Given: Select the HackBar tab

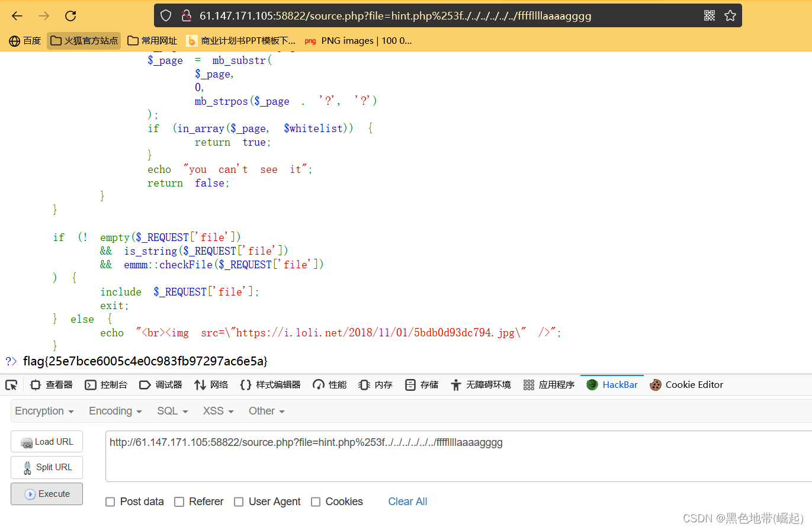Looking at the screenshot, I should tap(612, 385).
